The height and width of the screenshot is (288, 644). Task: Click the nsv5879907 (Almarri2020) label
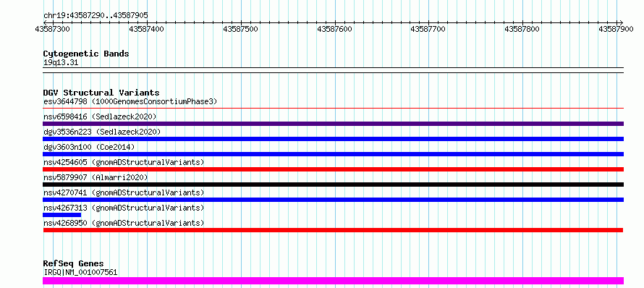coord(96,177)
